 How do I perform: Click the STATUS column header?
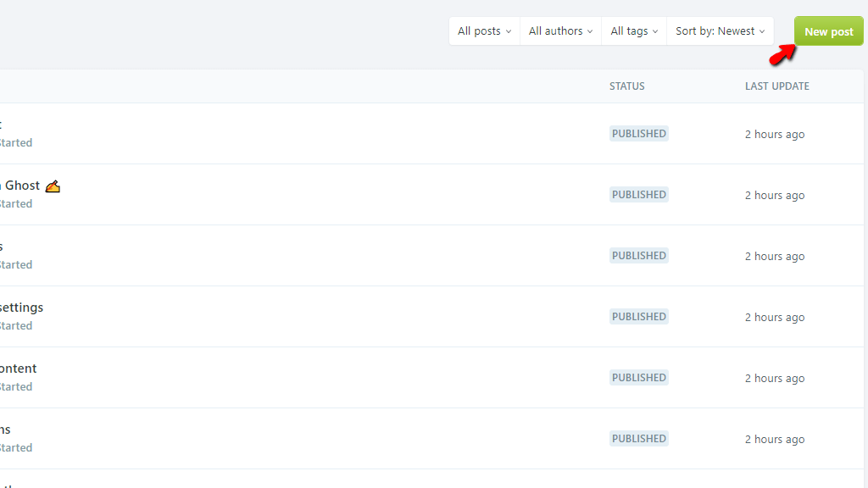(x=626, y=86)
